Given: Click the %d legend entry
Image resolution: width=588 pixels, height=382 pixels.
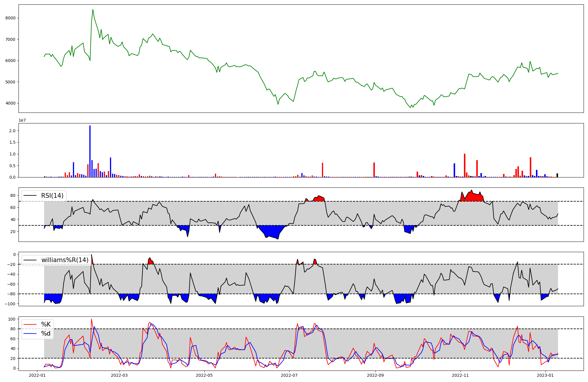Looking at the screenshot, I should 46,334.
